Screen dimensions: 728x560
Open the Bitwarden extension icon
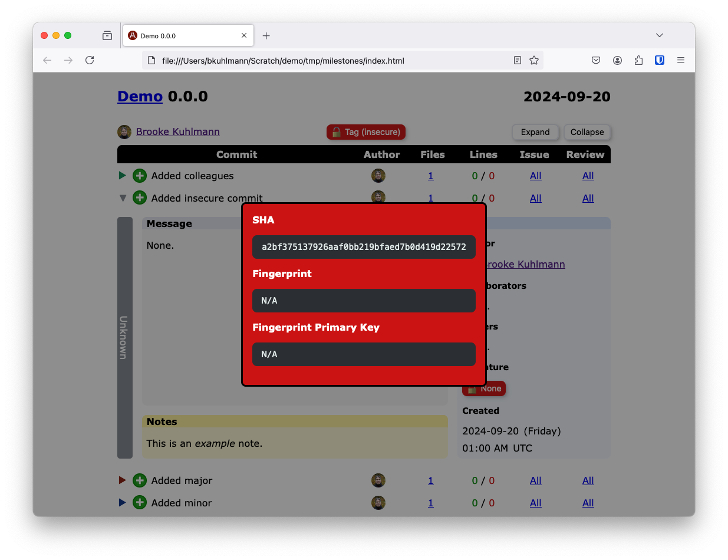tap(660, 60)
